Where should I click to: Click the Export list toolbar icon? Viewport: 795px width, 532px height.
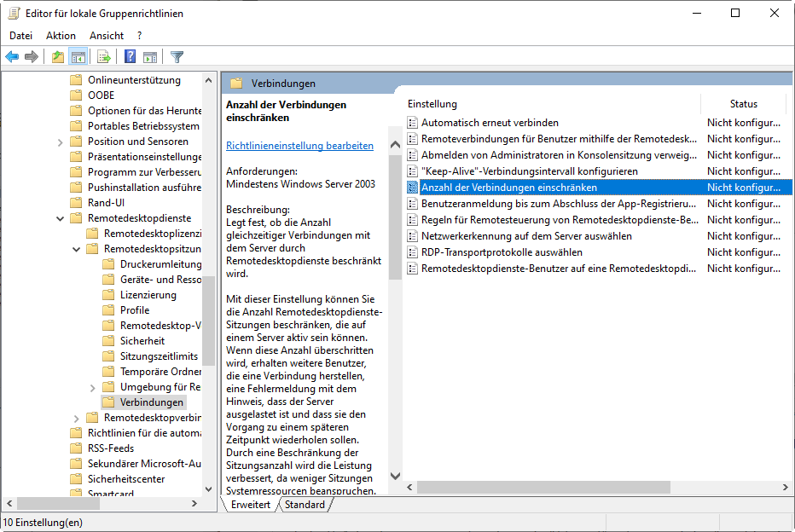click(x=104, y=57)
